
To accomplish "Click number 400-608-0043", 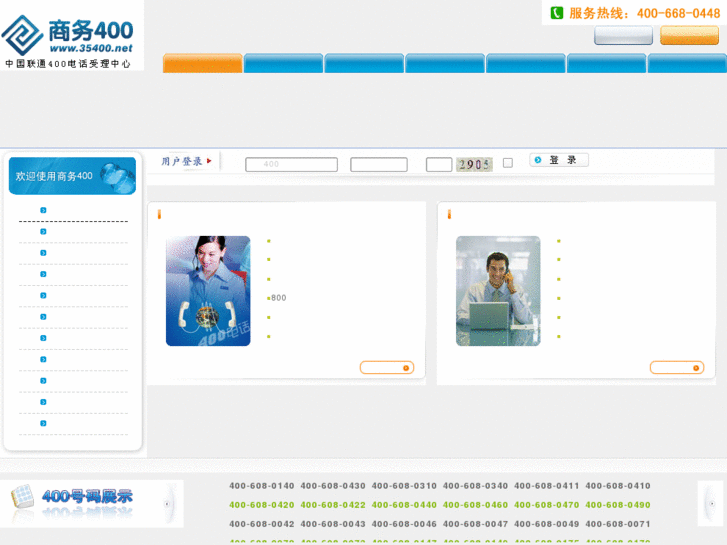I will 333,524.
